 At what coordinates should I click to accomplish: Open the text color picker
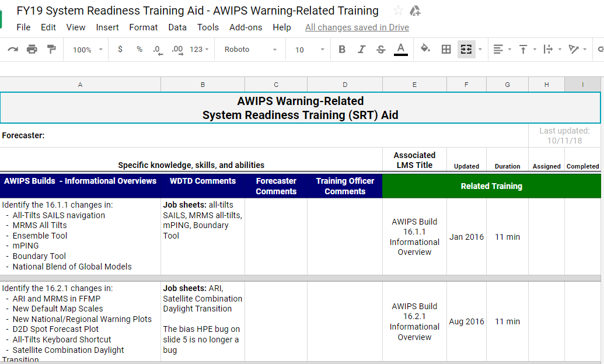[x=400, y=50]
